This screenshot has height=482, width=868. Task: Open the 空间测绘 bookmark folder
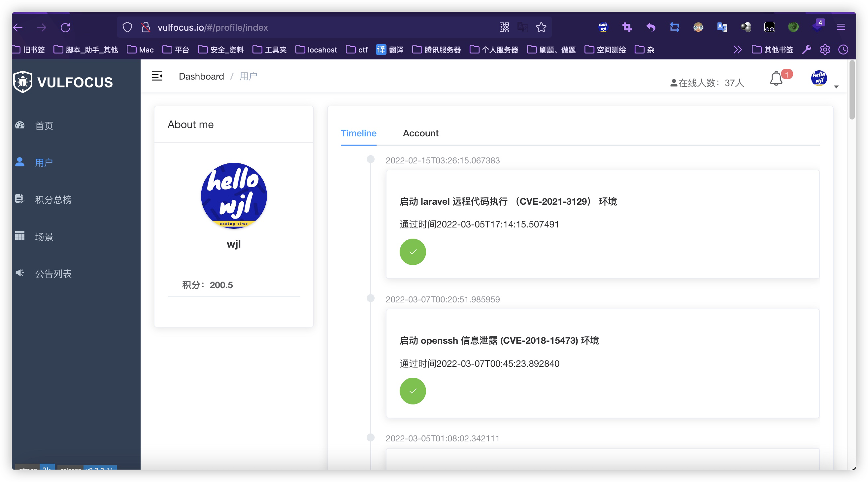(605, 50)
